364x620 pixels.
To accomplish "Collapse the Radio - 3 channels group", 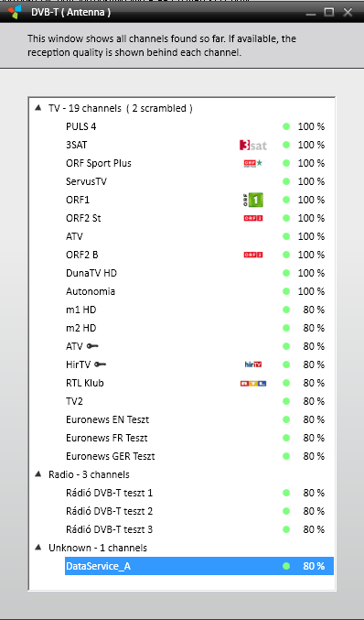I will pos(38,473).
